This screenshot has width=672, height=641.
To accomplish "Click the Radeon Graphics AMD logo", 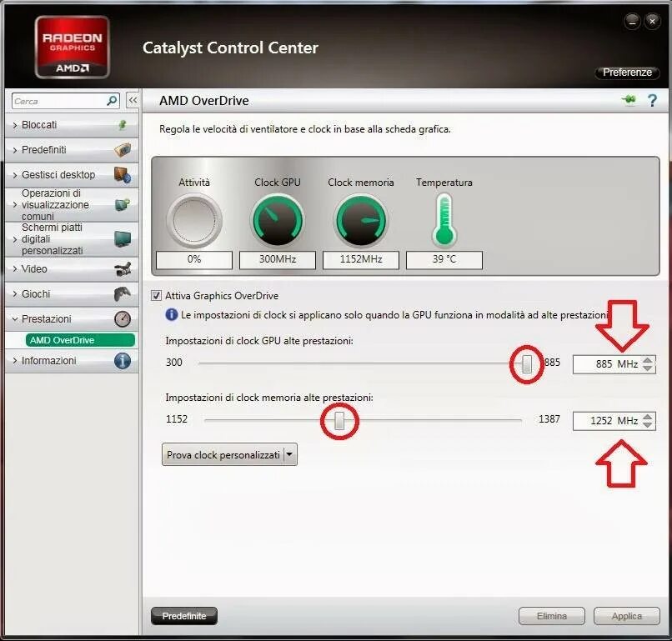I will [x=72, y=48].
